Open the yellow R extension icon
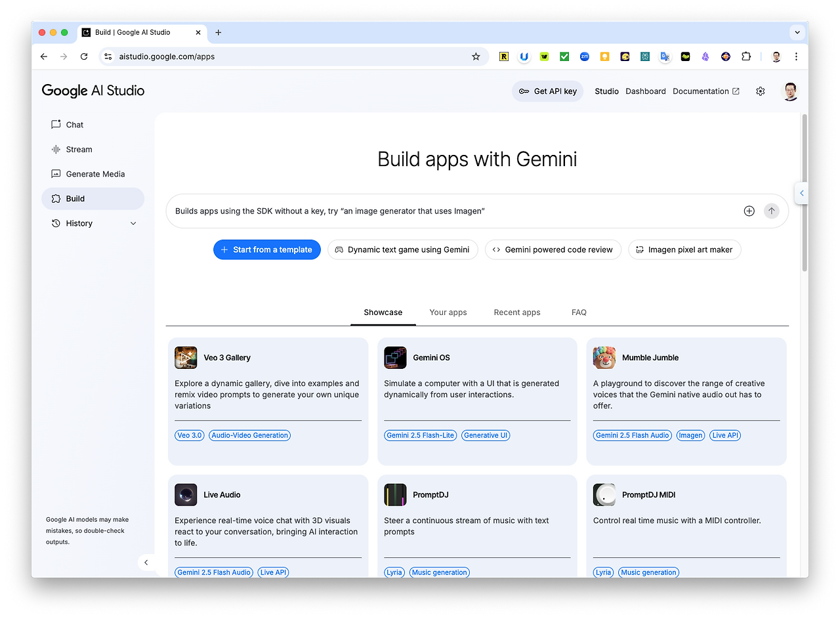Screen dimensions: 840x619 click(x=504, y=56)
